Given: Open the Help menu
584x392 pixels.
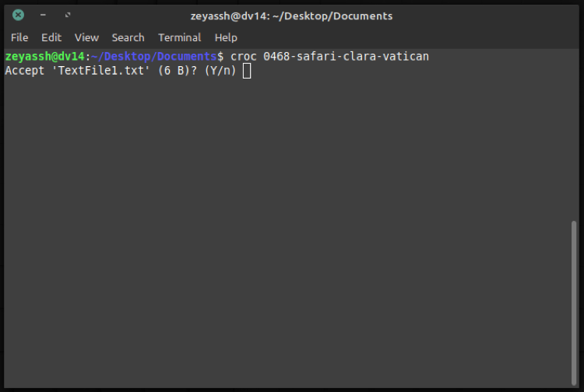Looking at the screenshot, I should coord(226,37).
